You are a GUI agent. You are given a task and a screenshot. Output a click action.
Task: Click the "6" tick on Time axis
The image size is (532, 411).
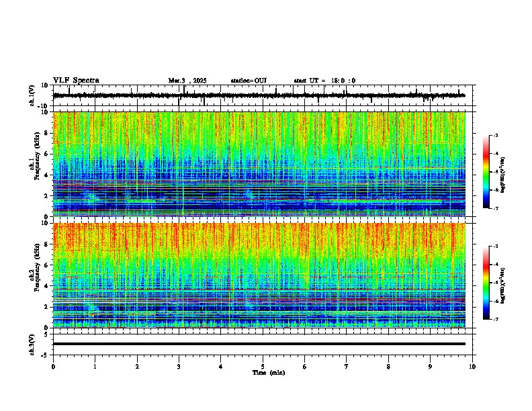[x=305, y=367]
